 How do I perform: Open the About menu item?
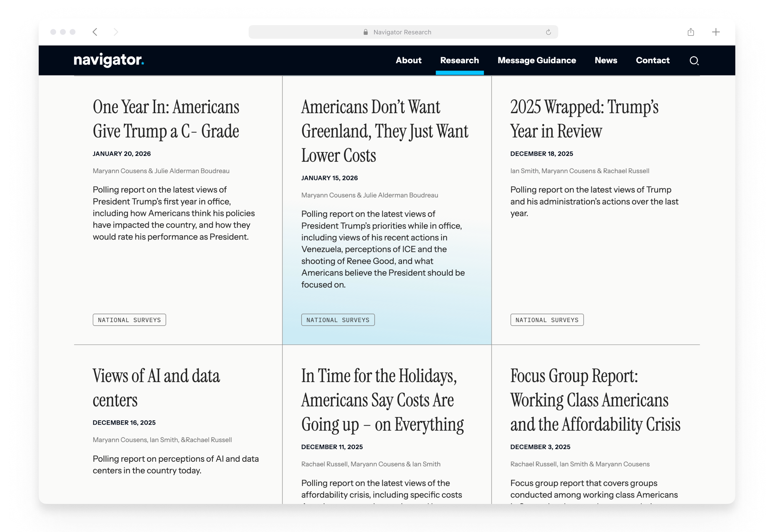coord(408,60)
